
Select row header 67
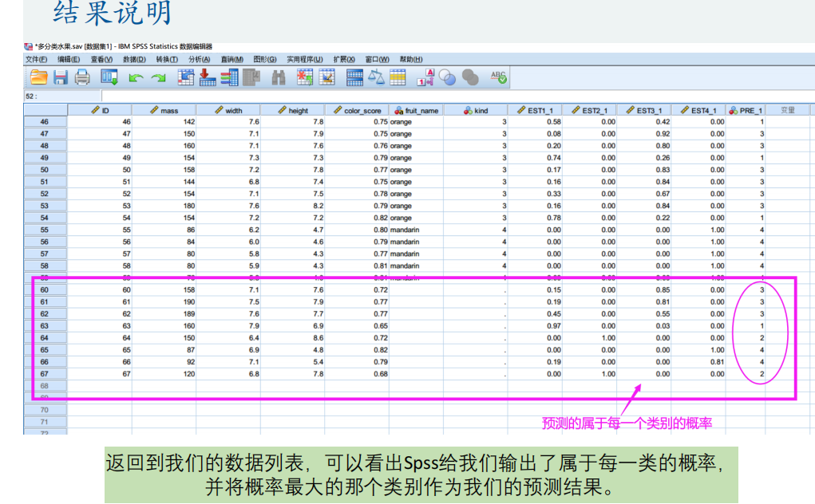[45, 374]
